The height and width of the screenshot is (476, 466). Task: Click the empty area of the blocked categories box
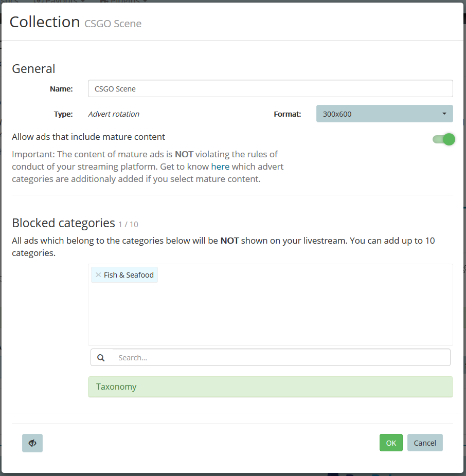[x=270, y=314]
